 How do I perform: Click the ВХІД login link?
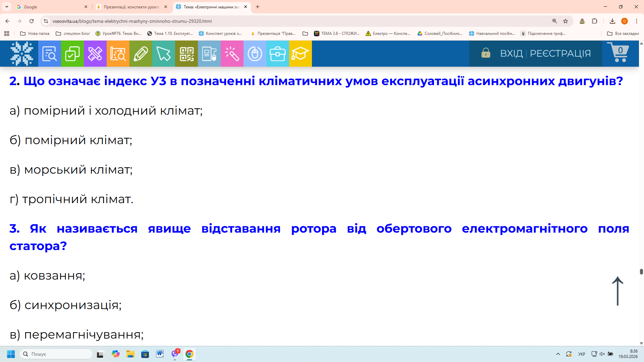(511, 53)
